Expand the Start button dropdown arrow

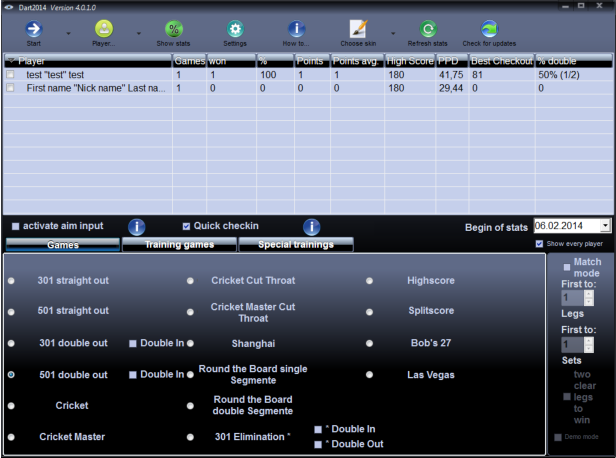[x=67, y=33]
